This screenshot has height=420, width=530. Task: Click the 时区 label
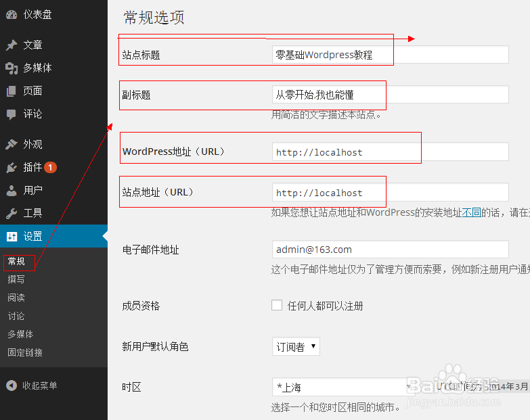(131, 387)
